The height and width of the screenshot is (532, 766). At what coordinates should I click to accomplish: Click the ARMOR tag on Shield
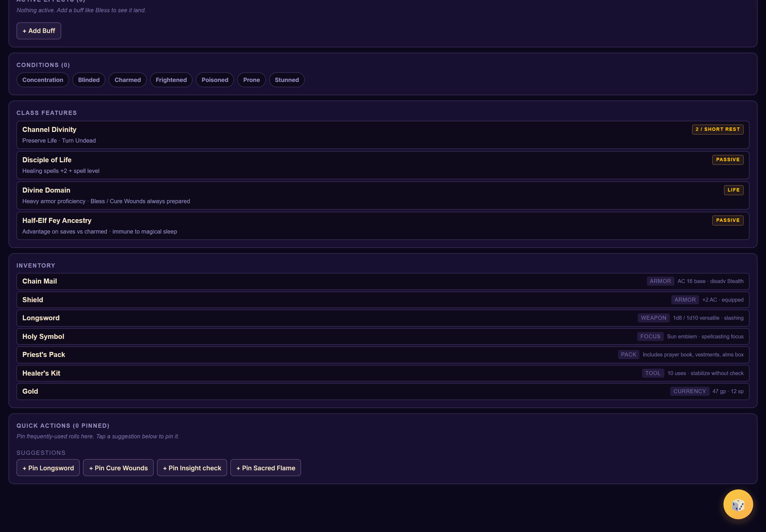tap(685, 300)
